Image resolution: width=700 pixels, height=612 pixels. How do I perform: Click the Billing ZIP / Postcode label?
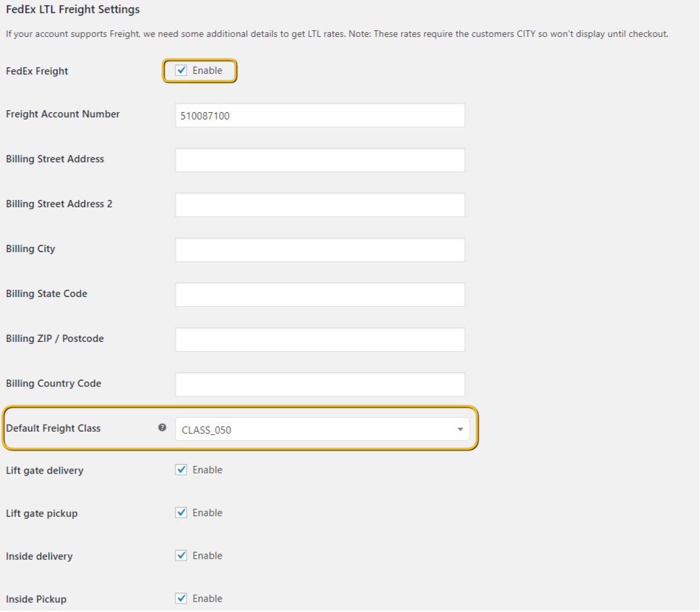[x=55, y=339]
